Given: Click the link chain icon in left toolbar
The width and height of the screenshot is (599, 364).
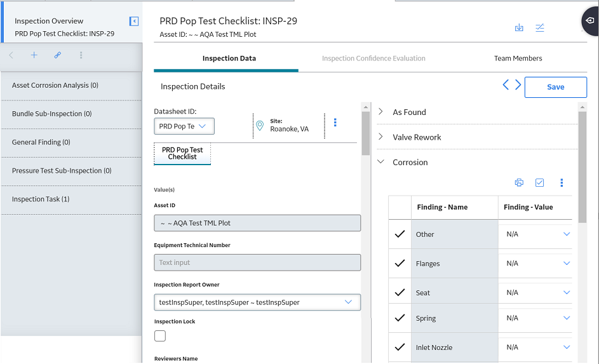Looking at the screenshot, I should point(57,55).
